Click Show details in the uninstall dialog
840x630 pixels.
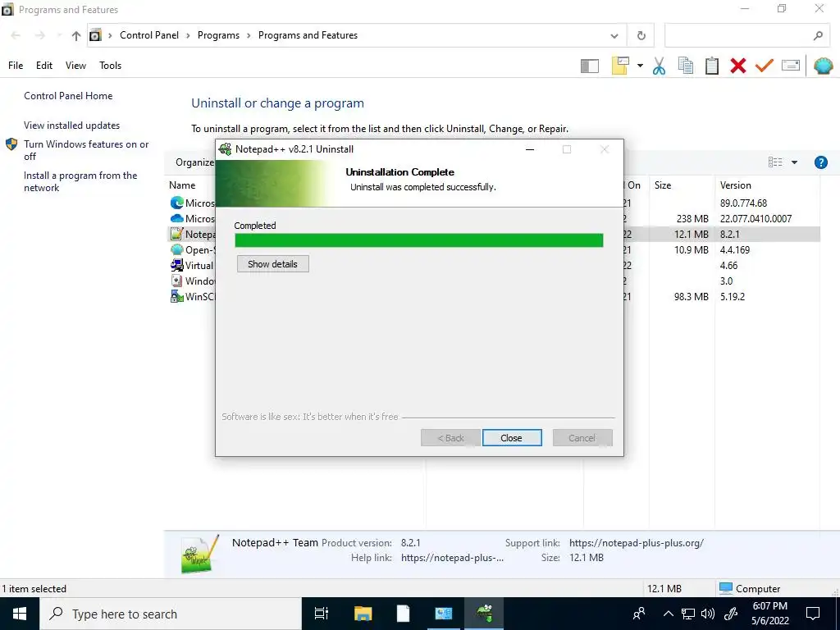pos(272,264)
